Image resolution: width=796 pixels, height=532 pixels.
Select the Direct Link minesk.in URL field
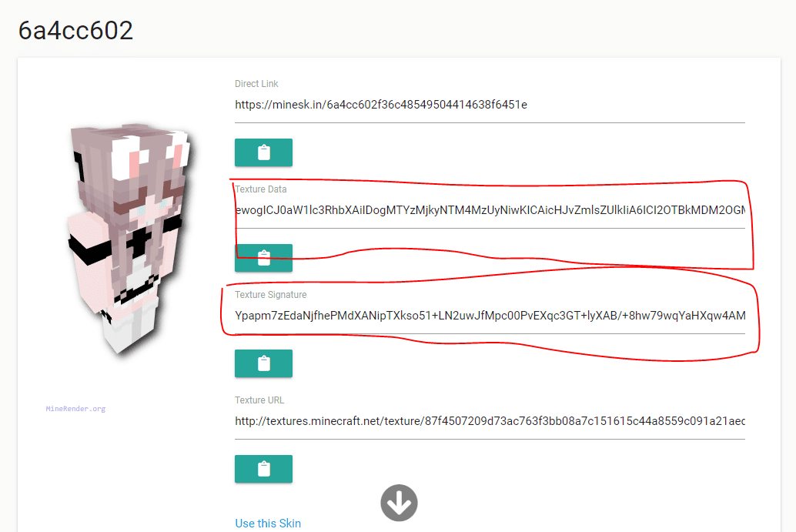(490, 105)
